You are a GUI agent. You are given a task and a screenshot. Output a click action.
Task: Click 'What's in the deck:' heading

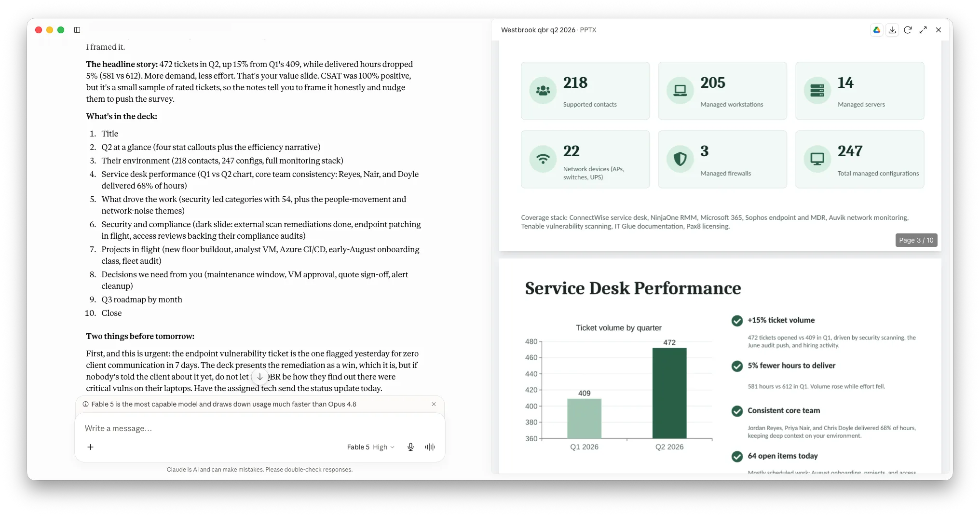(122, 116)
